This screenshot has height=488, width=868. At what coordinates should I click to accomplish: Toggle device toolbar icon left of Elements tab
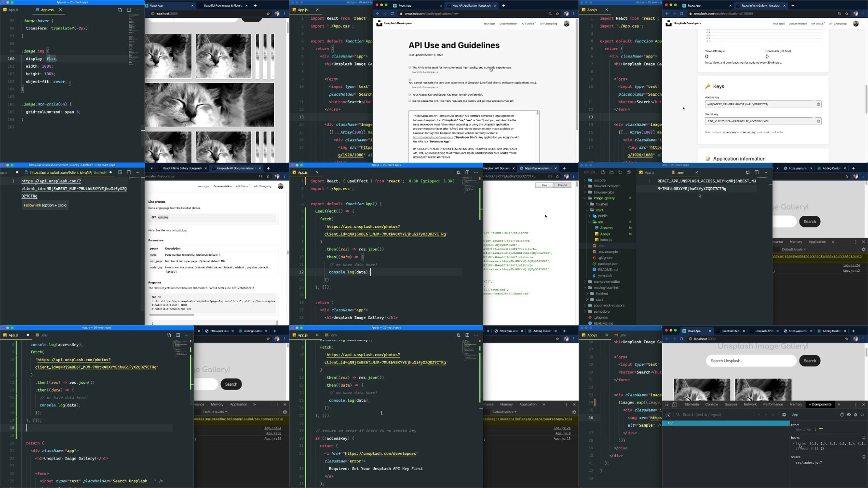tap(675, 404)
